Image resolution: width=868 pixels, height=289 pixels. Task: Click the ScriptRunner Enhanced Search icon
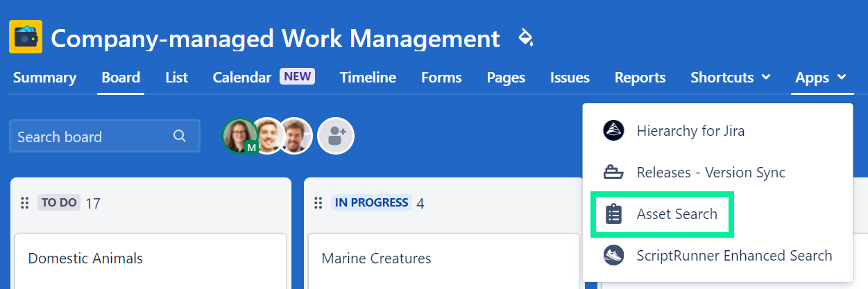click(x=613, y=256)
